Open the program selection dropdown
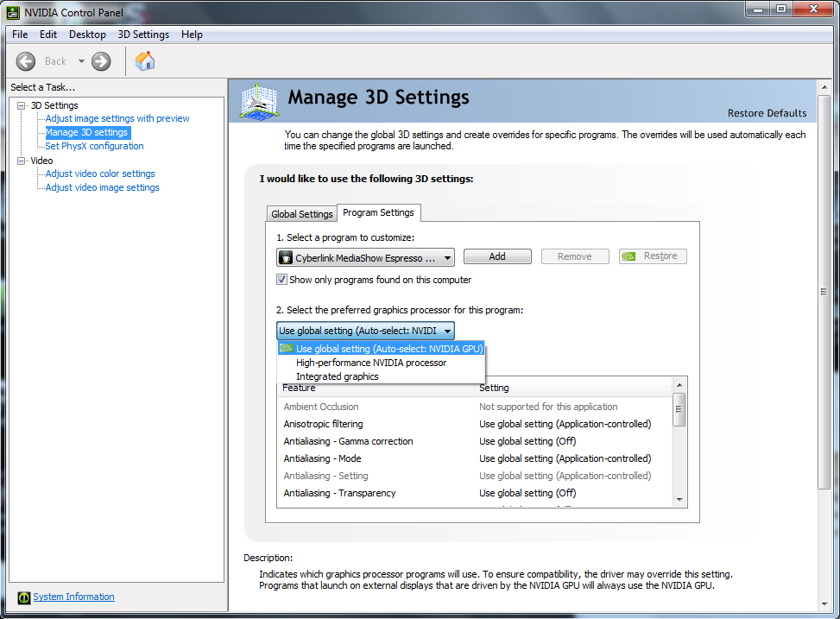840x619 pixels. coord(365,257)
